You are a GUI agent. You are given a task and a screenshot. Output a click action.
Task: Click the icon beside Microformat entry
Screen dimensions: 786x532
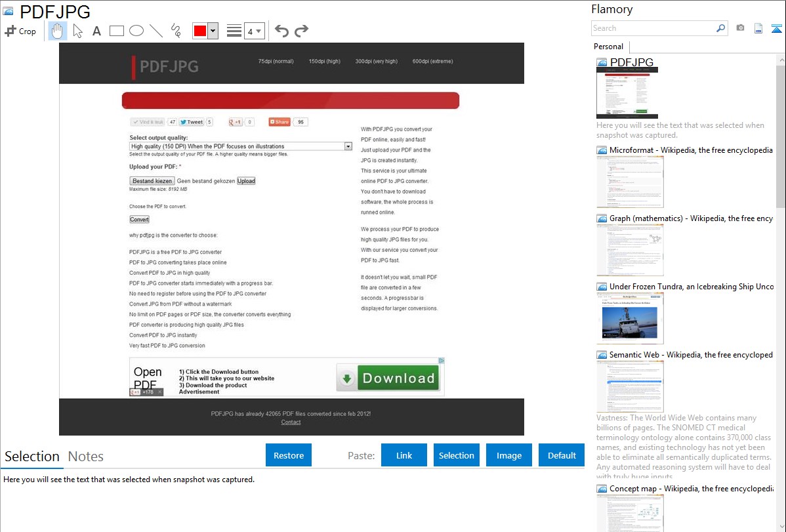point(602,150)
